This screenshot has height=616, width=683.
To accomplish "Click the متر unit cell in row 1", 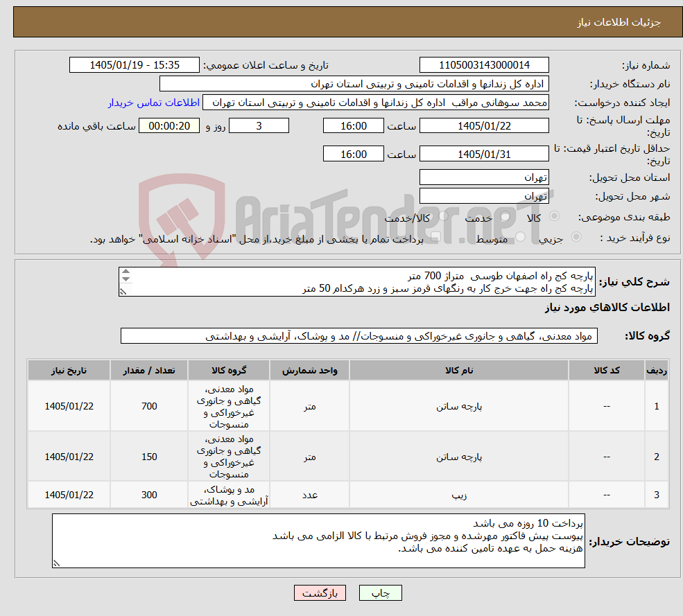I will pos(309,407).
